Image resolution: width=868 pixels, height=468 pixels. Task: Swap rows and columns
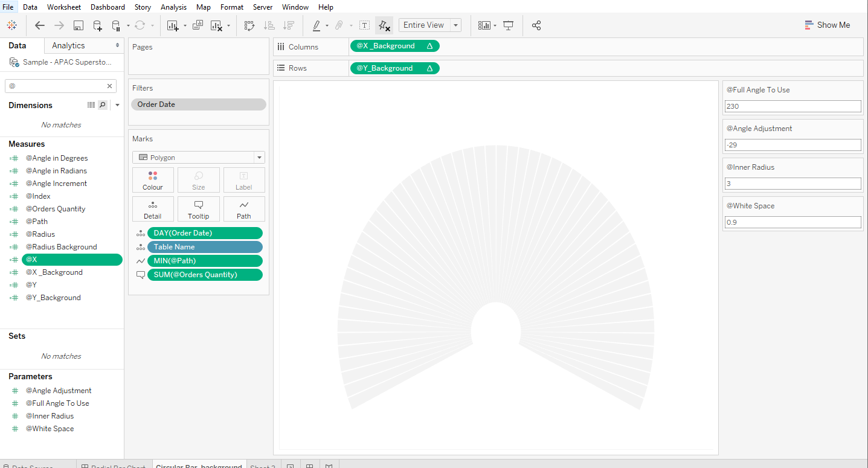pyautogui.click(x=248, y=25)
